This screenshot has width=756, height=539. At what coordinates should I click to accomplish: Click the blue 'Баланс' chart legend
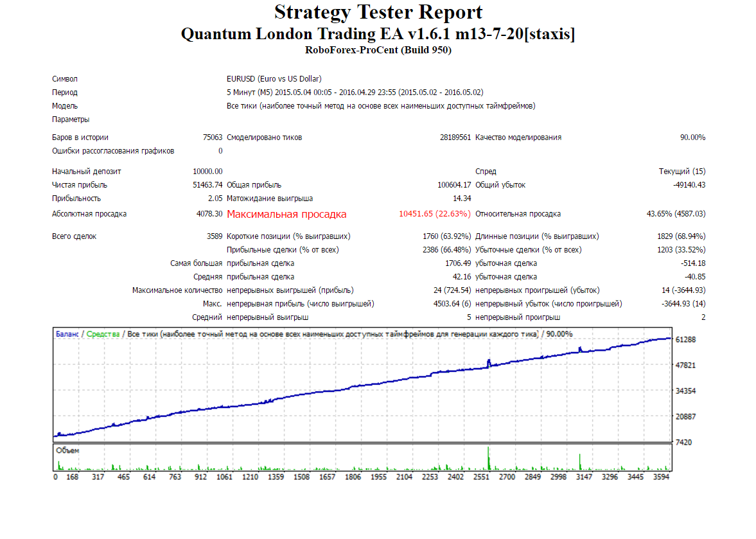point(67,334)
